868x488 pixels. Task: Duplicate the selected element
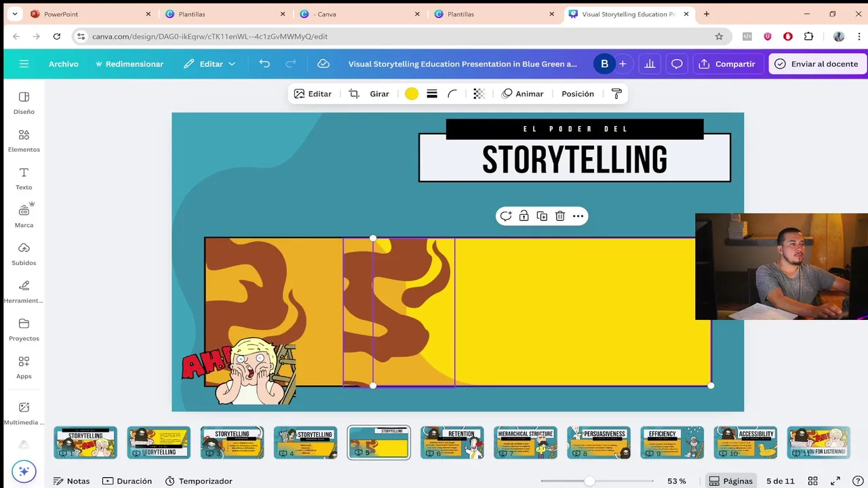(x=542, y=216)
